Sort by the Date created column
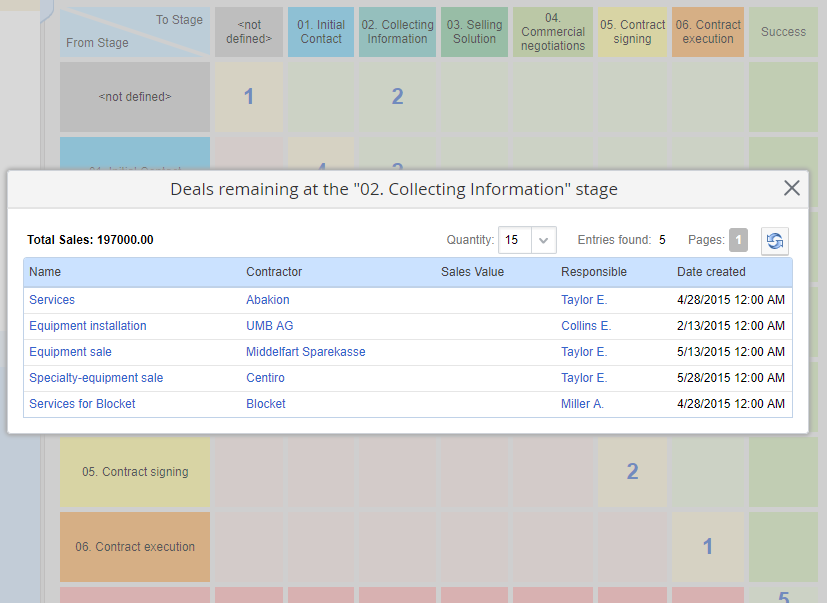The height and width of the screenshot is (603, 827). point(711,272)
